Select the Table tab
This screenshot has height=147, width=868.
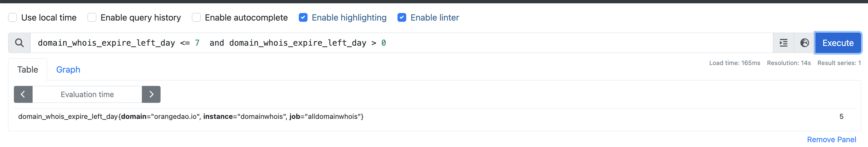(x=28, y=70)
